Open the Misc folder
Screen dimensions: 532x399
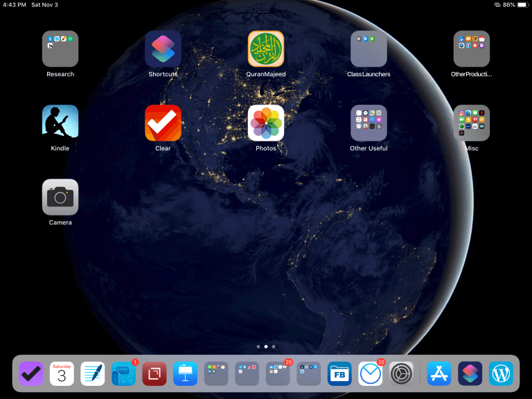tap(472, 123)
